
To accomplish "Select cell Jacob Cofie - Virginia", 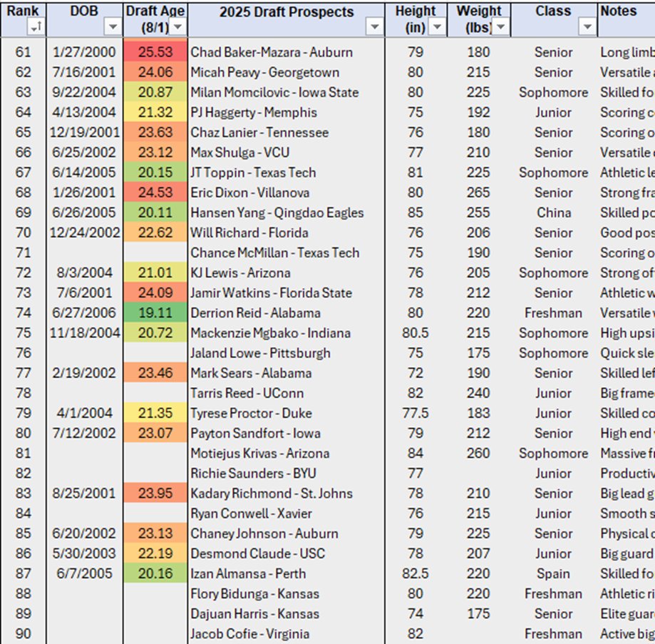I will click(x=286, y=634).
